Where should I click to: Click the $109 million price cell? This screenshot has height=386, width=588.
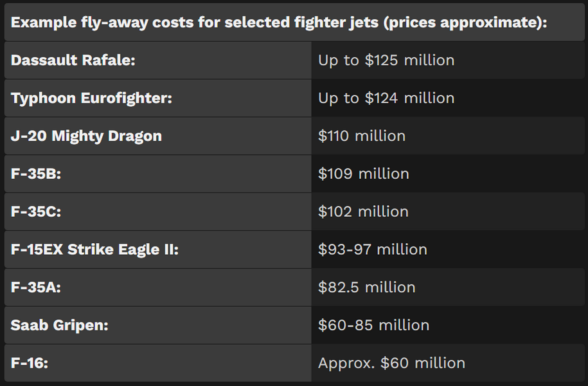(448, 174)
